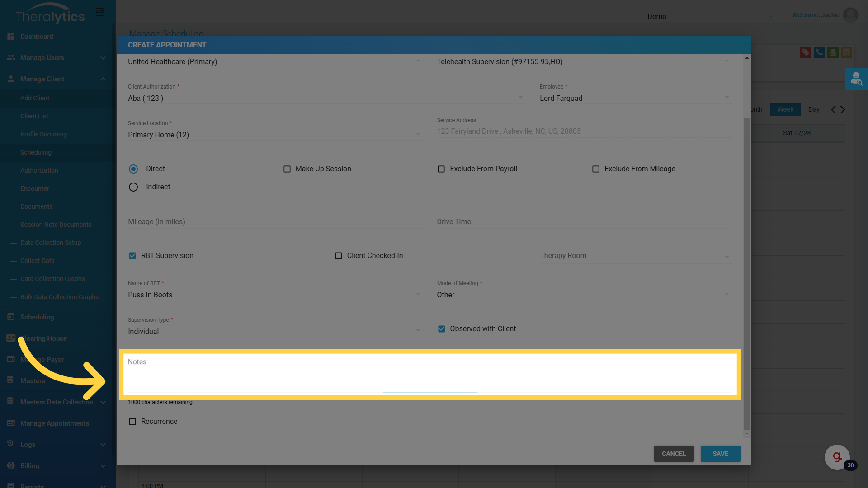Screen dimensions: 868x488
Task: Open the Mode of Meeting dropdown
Action: 582,295
